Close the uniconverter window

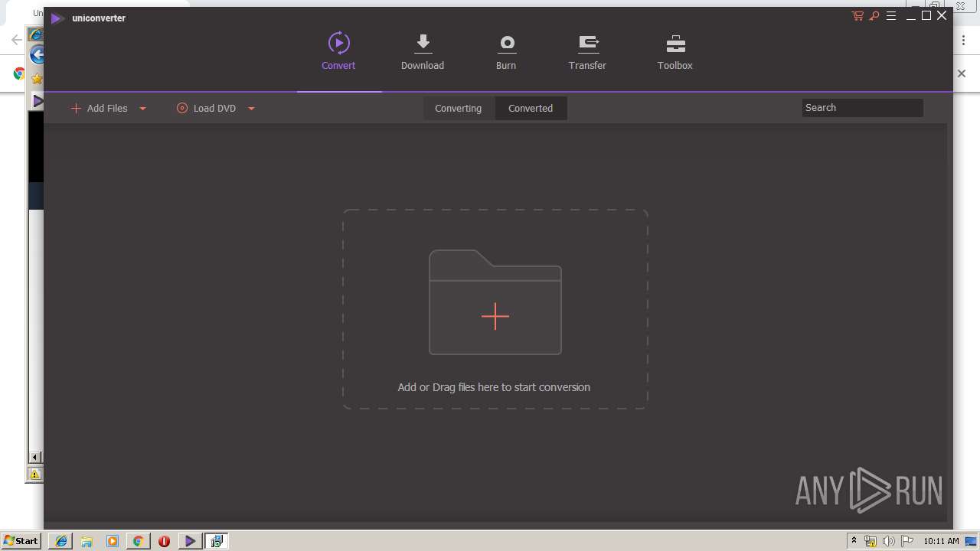[x=942, y=15]
